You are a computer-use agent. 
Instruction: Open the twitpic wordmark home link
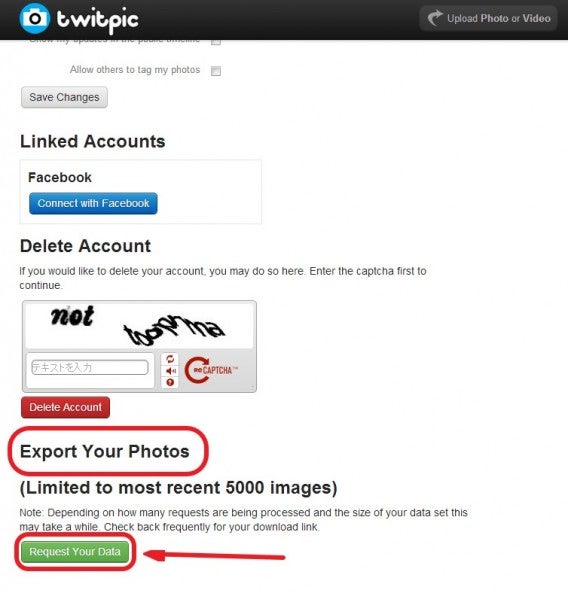pos(98,21)
